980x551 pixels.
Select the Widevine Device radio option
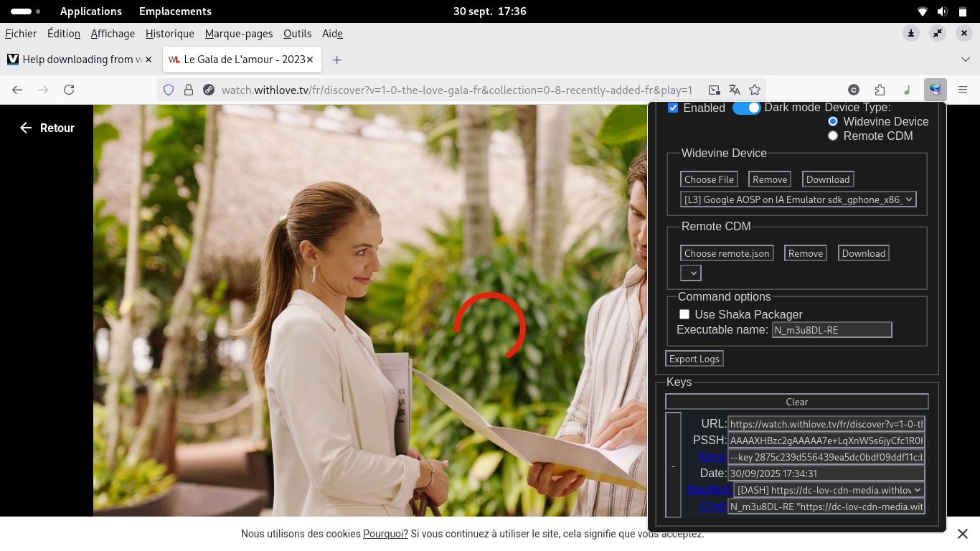833,121
